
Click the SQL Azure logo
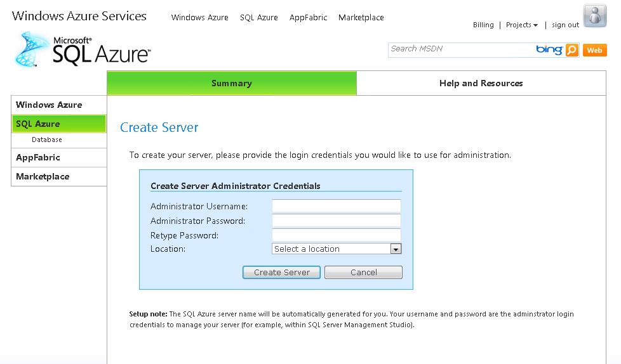83,50
